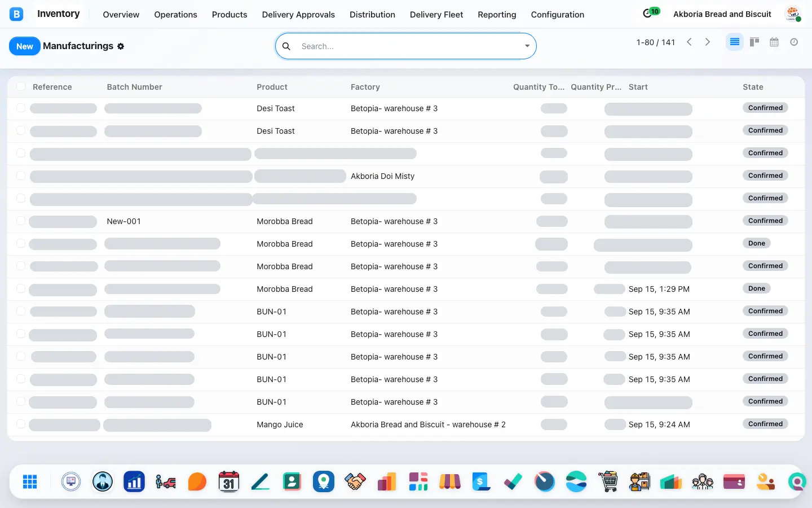This screenshot has width=812, height=508.
Task: Select row with Sep 15, 1:29 PM start
Action: [x=21, y=288]
